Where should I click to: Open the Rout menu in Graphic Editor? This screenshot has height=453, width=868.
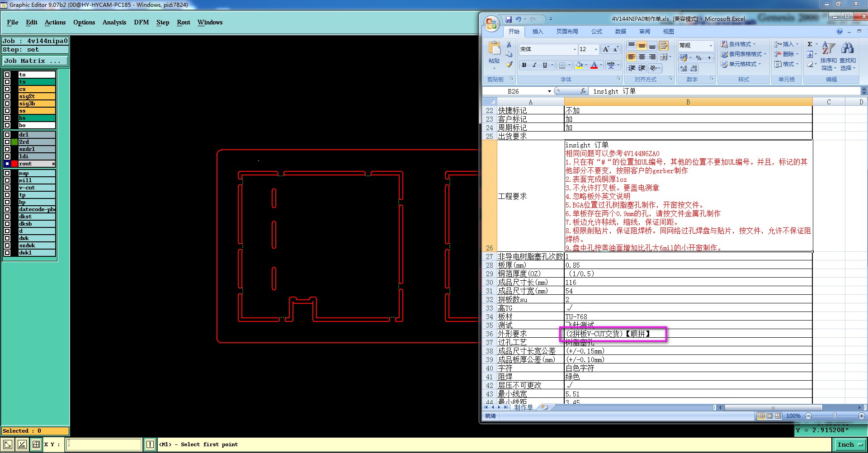(184, 22)
